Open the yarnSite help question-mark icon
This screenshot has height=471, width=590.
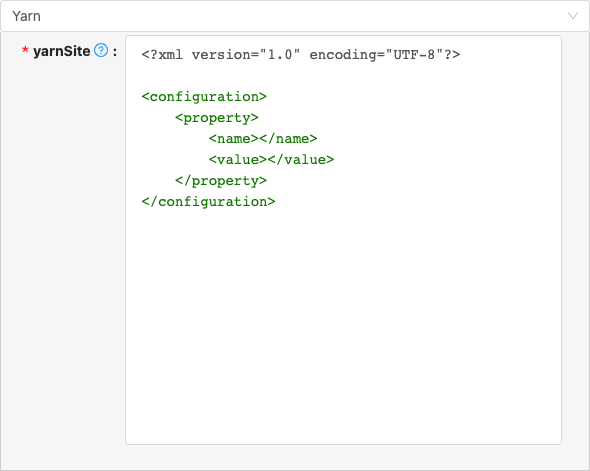(101, 50)
